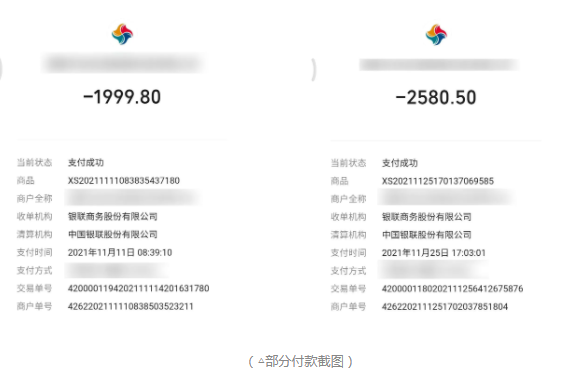This screenshot has width=574, height=383.
Task: Click the blurred 支付方式 value on right receipt
Action: (x=434, y=271)
